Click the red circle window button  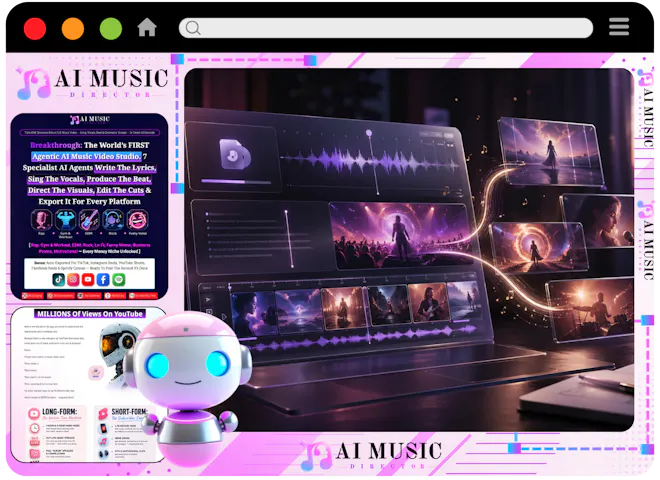click(x=35, y=29)
